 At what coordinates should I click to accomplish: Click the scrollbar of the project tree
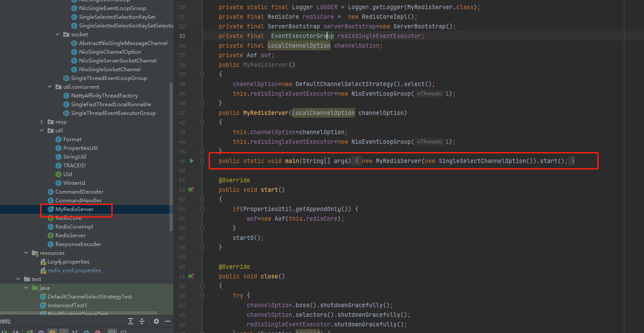(171, 156)
